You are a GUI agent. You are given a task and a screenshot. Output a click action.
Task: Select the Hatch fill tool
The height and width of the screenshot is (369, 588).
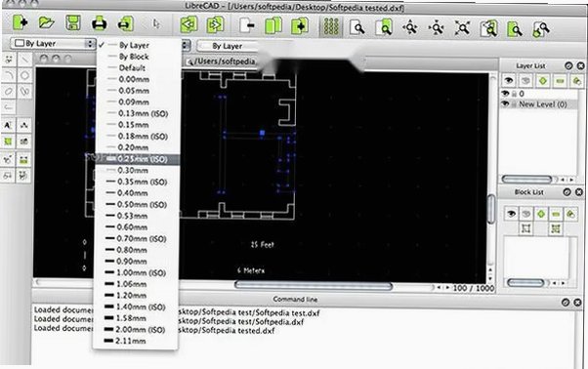[x=8, y=142]
